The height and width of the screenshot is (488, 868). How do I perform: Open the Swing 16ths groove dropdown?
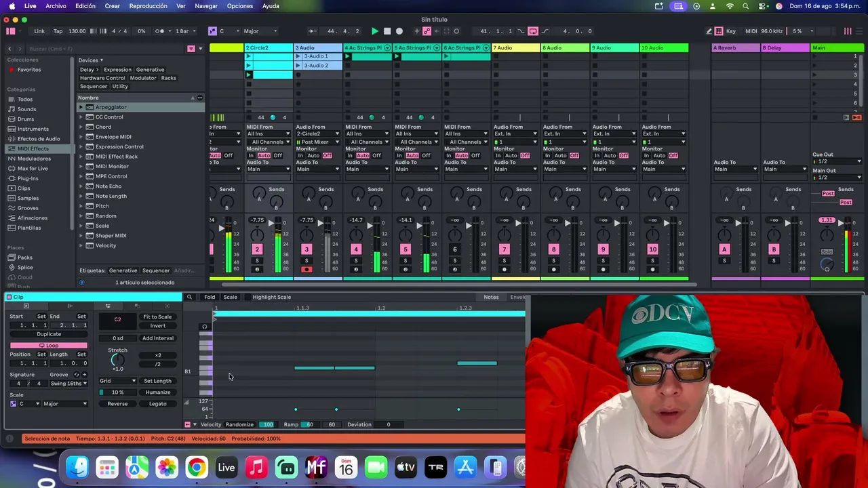pyautogui.click(x=68, y=384)
